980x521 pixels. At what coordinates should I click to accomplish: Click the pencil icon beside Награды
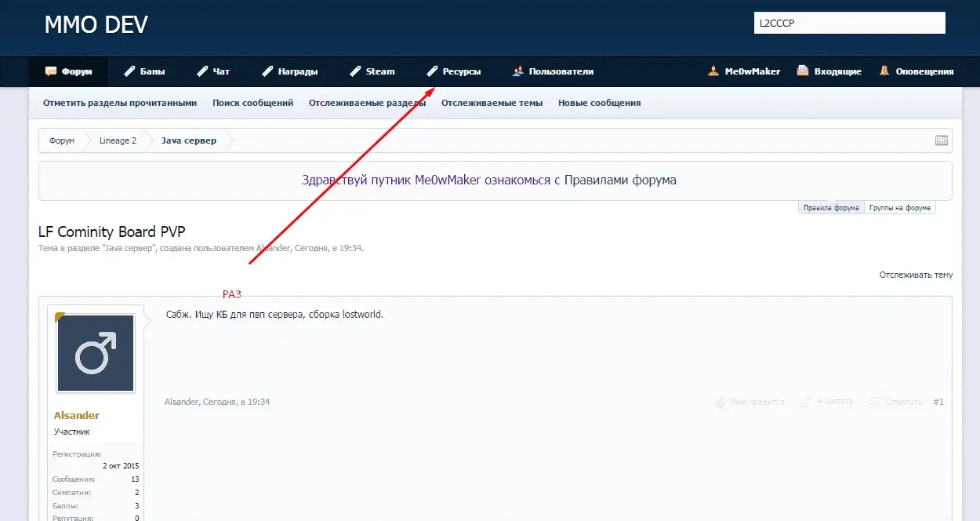[267, 71]
